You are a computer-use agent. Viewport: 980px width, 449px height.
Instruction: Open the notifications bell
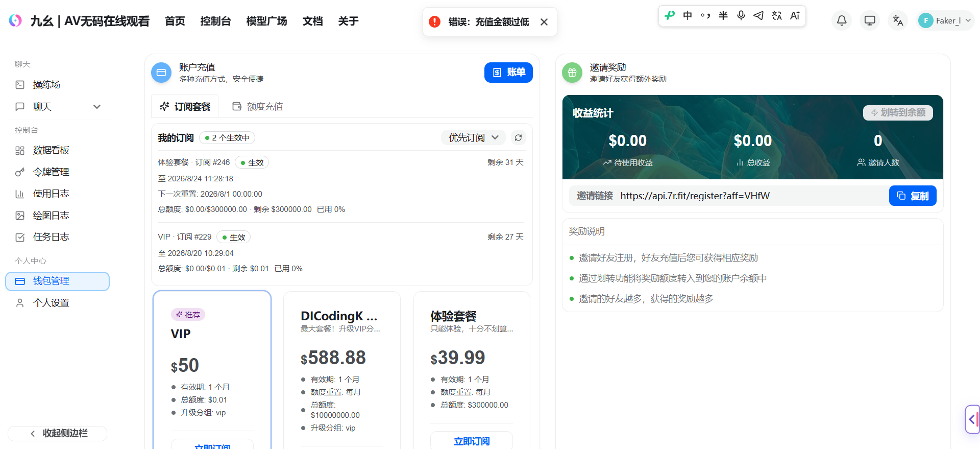coord(842,20)
